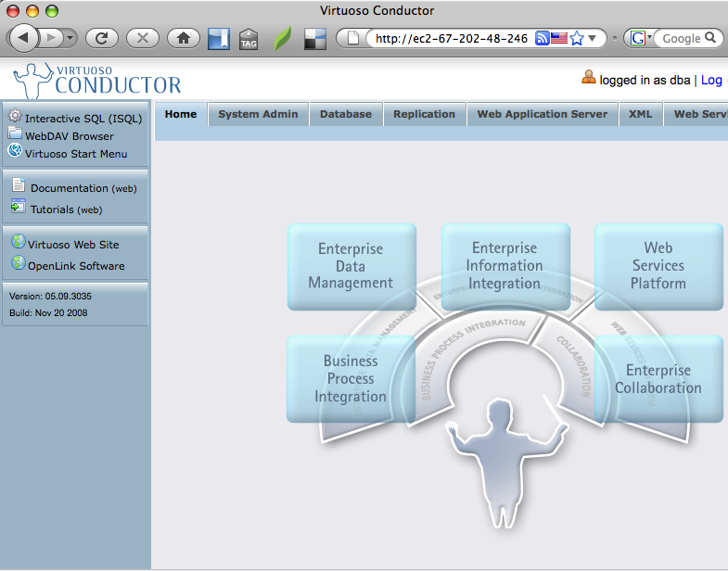The width and height of the screenshot is (728, 571).
Task: Click the TAG icon in the toolbar
Action: (x=249, y=39)
